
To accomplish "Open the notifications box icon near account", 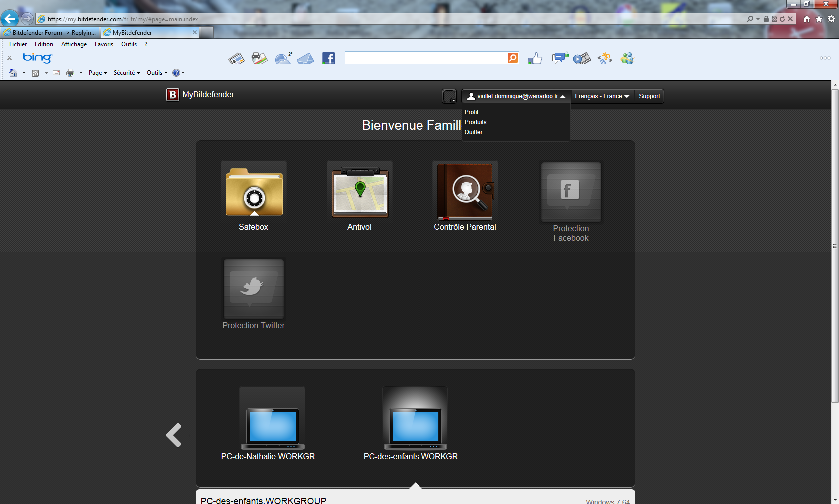I will [449, 96].
